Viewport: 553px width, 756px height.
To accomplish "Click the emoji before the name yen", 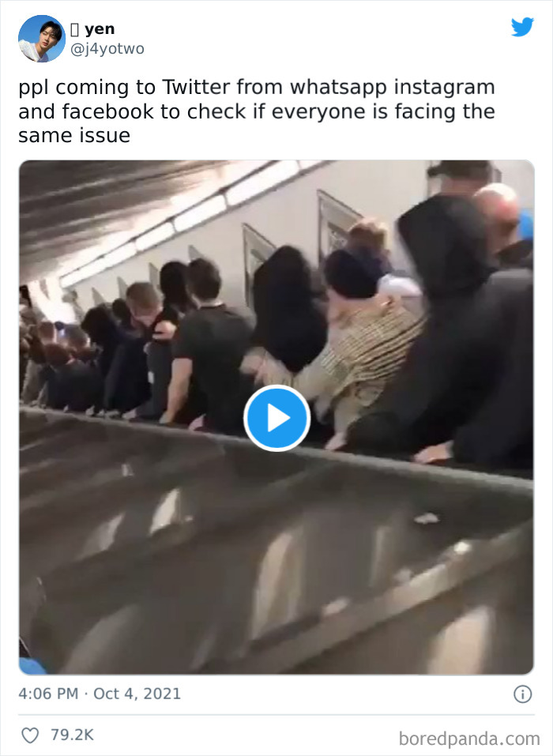I will point(74,29).
